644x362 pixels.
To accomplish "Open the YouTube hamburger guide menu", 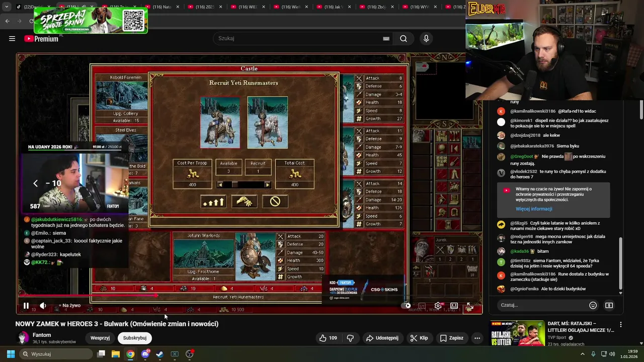I will point(12,39).
